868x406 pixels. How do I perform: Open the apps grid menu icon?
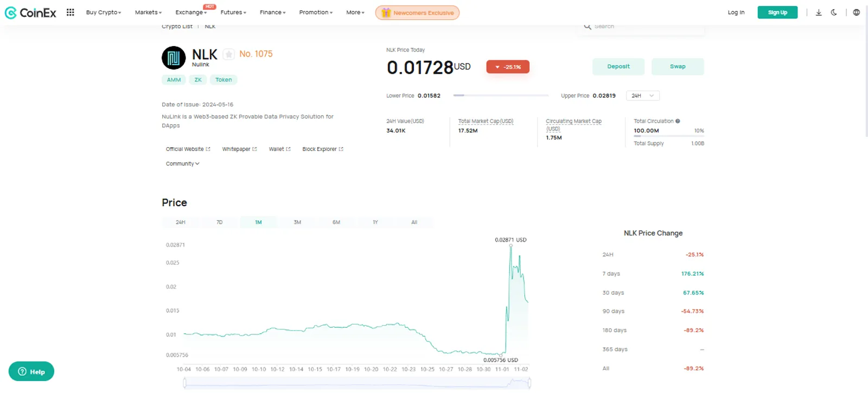click(70, 12)
